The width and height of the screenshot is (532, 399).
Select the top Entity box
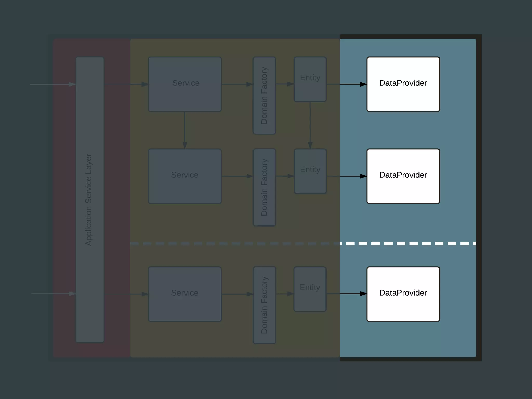[310, 79]
